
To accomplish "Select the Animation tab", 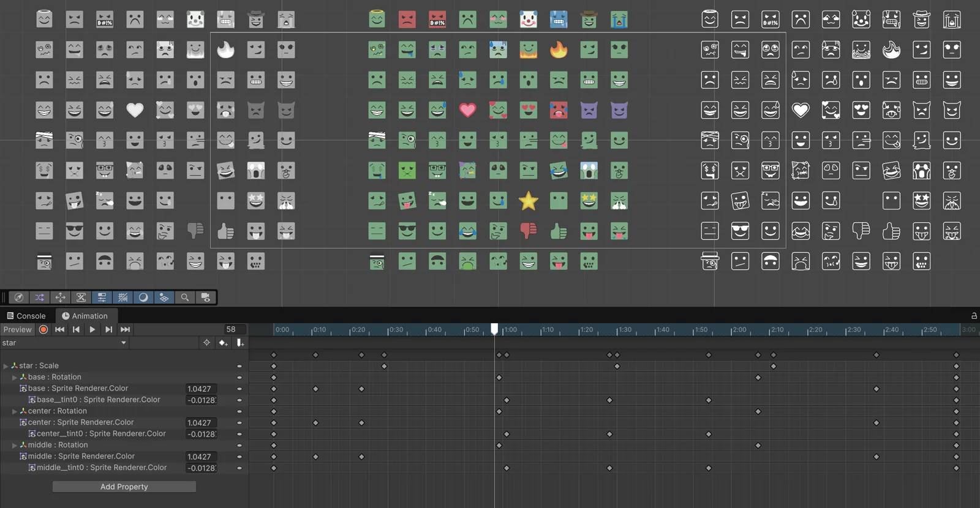I will (85, 316).
